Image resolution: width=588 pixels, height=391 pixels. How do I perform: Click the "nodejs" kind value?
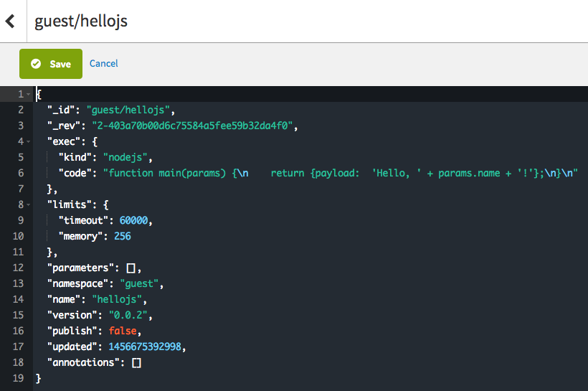click(128, 157)
